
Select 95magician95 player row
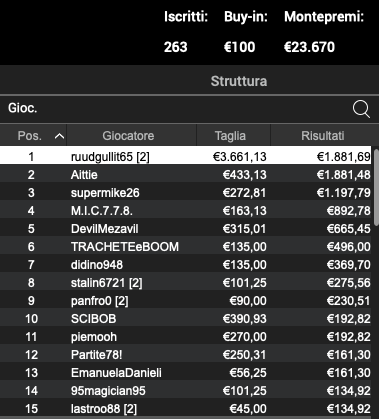(x=185, y=390)
